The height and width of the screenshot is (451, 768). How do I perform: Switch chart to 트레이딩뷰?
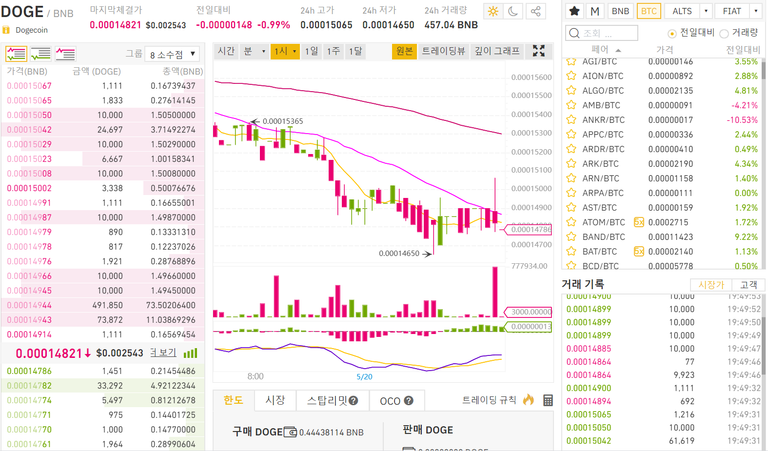click(443, 51)
